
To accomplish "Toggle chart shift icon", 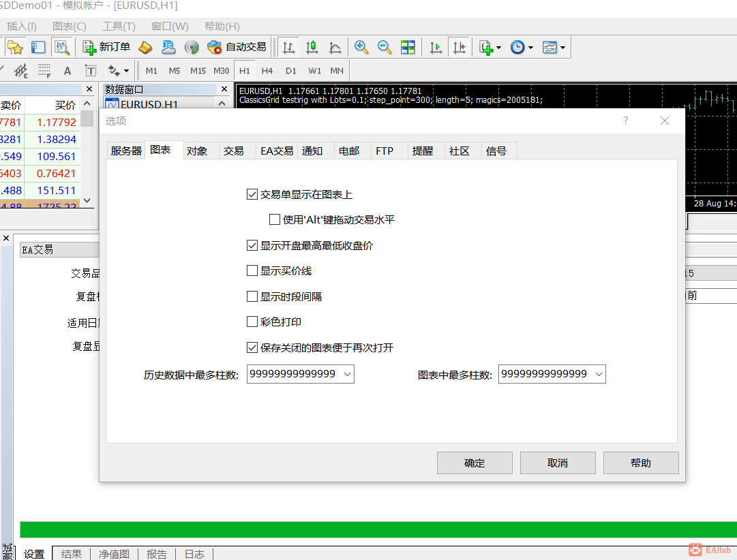I will coord(459,47).
